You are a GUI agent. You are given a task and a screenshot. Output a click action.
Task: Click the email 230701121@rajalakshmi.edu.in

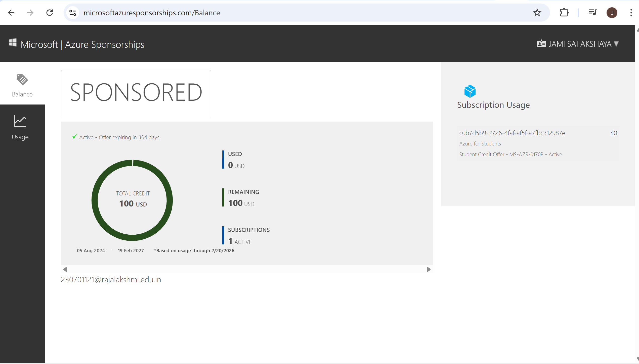click(111, 280)
